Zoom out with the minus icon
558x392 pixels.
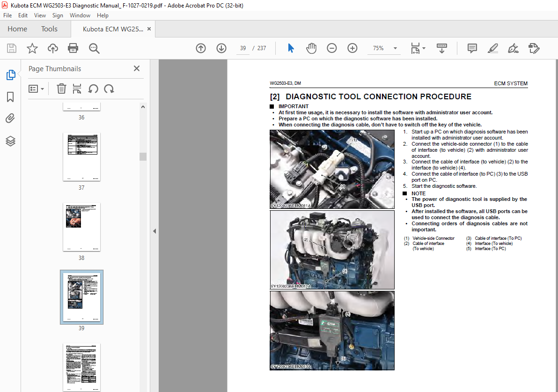click(332, 48)
